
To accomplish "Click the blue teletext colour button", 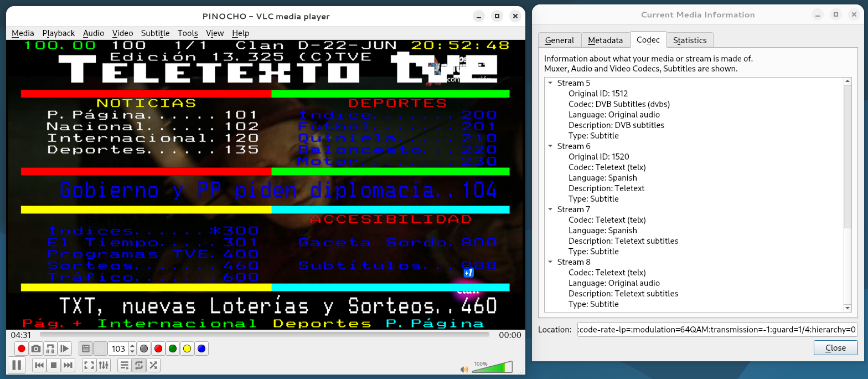I will [x=201, y=349].
